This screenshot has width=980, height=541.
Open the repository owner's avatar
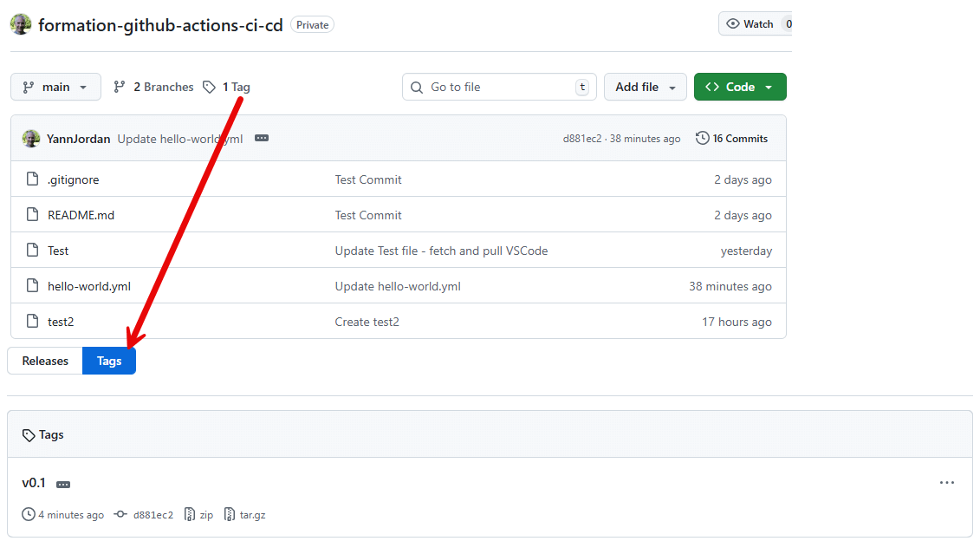[x=20, y=24]
